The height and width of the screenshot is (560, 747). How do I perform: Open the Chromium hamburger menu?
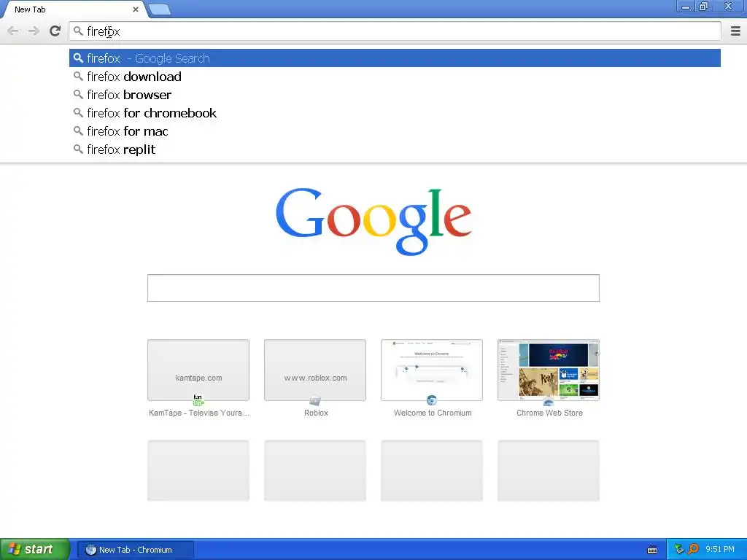coord(735,31)
